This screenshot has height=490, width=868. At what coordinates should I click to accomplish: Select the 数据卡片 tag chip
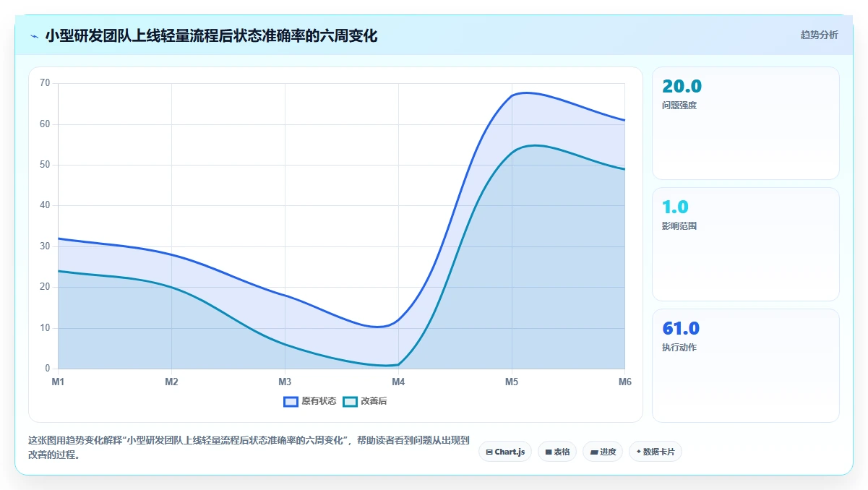656,452
